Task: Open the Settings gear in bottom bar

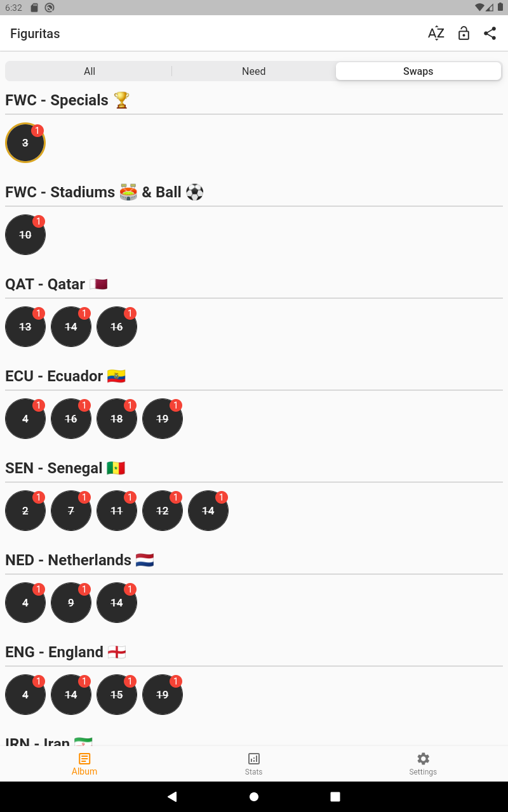Action: point(423,759)
